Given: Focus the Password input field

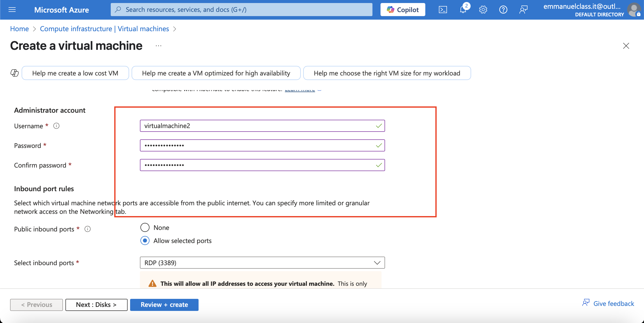Looking at the screenshot, I should pos(262,145).
